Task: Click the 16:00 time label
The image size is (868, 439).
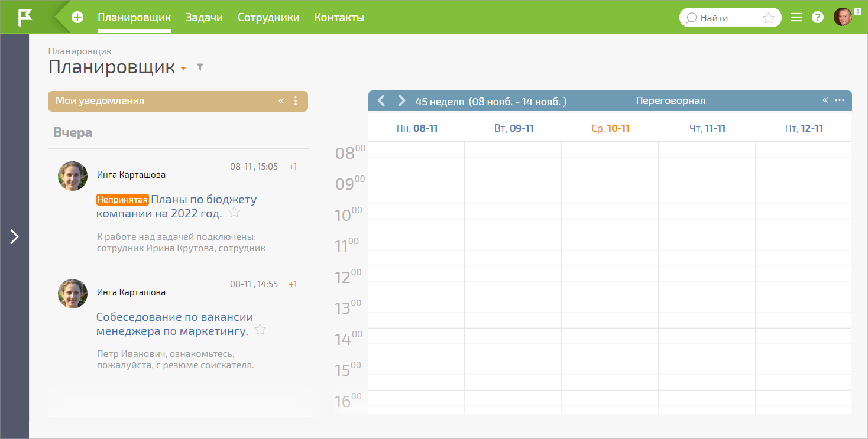Action: [x=348, y=401]
